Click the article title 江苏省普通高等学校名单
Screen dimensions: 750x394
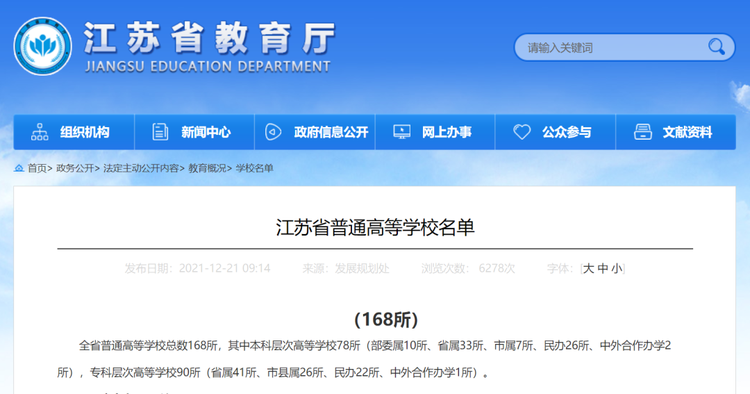click(x=375, y=228)
